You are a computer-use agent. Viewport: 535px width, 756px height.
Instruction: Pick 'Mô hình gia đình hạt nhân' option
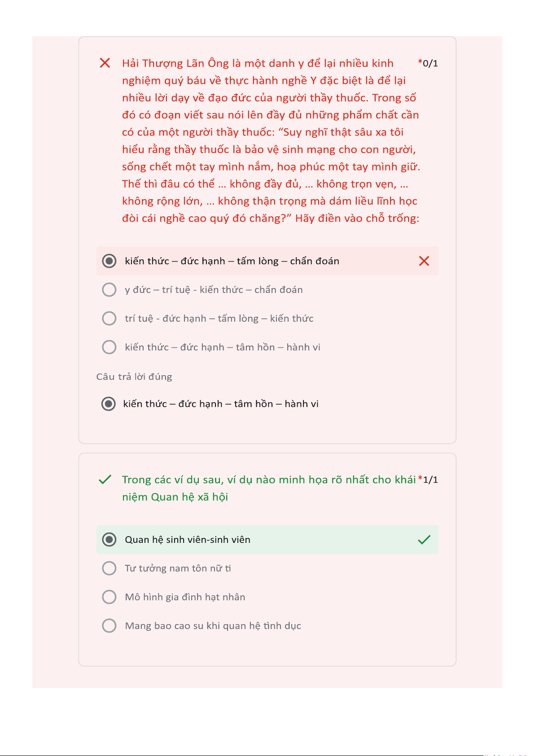point(109,597)
